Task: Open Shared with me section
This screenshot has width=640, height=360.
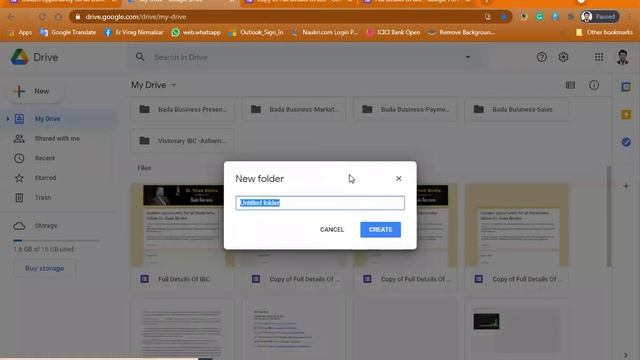Action: point(57,138)
